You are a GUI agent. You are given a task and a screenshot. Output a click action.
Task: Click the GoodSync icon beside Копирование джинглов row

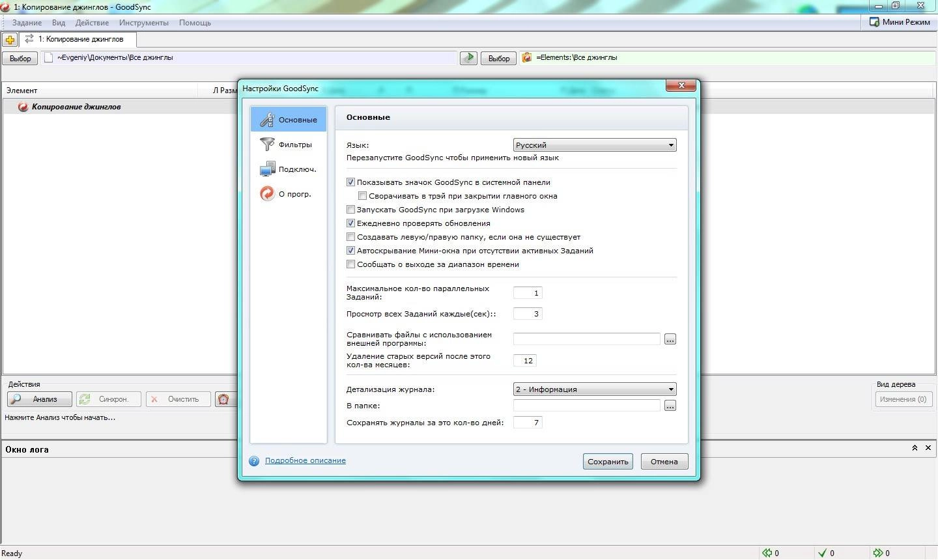click(x=23, y=107)
